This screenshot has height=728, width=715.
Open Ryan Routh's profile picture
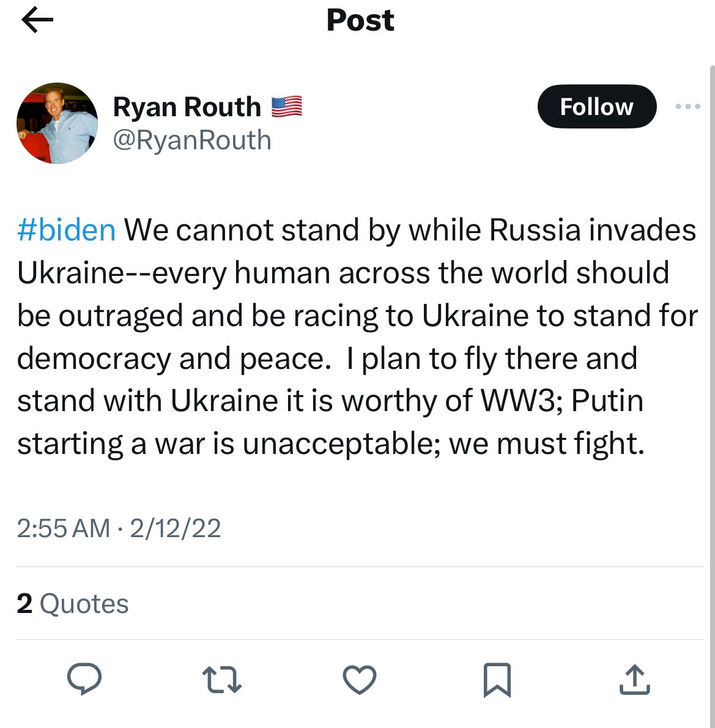(57, 123)
